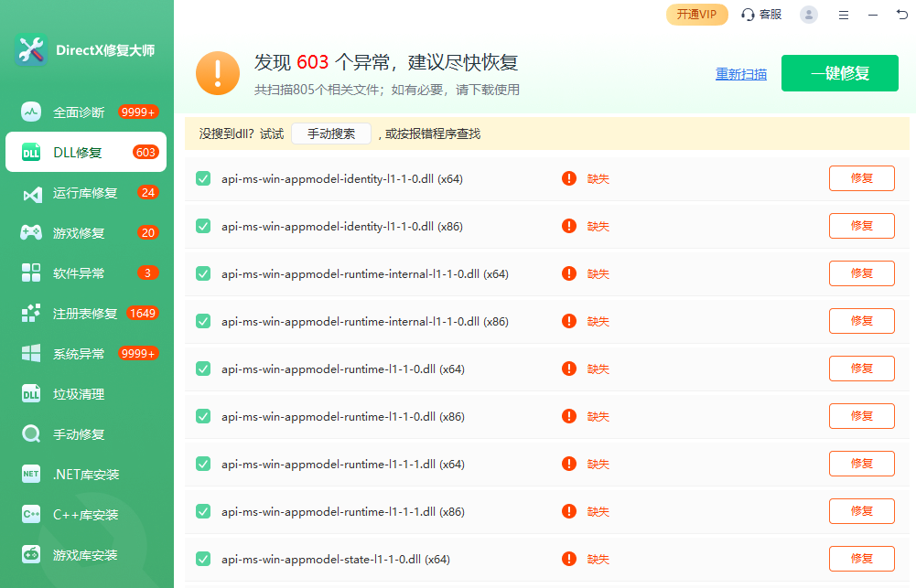916x588 pixels.
Task: Click the user avatar icon in title bar
Action: (x=808, y=15)
